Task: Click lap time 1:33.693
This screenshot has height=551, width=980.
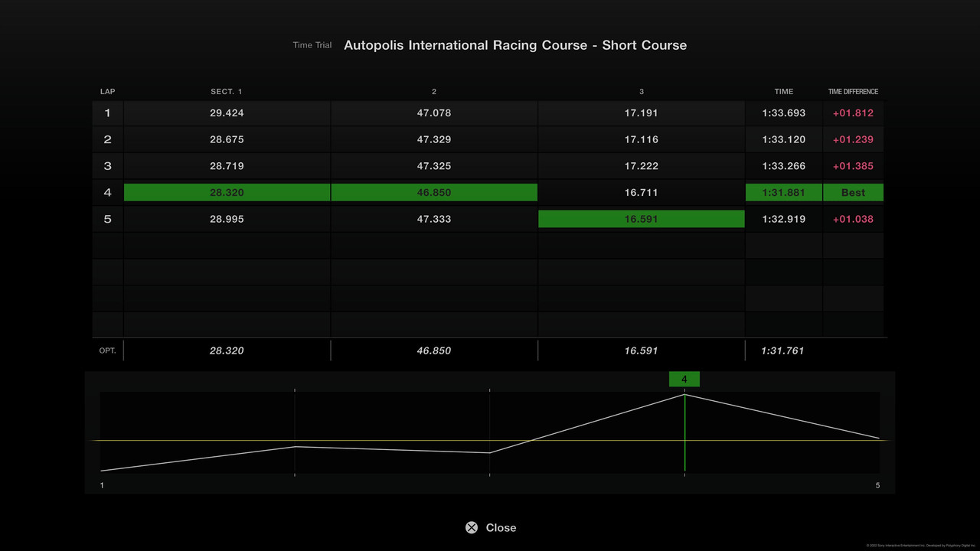Action: (x=784, y=112)
